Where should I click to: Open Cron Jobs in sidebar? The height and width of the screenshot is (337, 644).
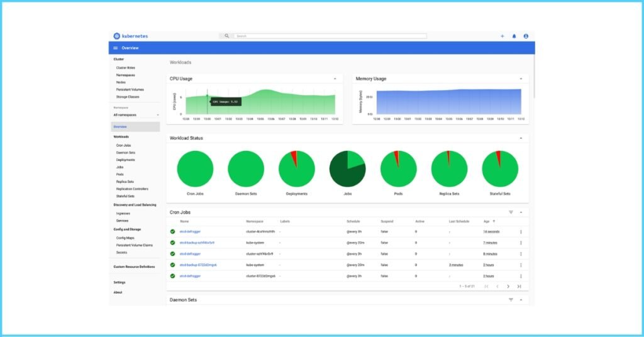[123, 145]
